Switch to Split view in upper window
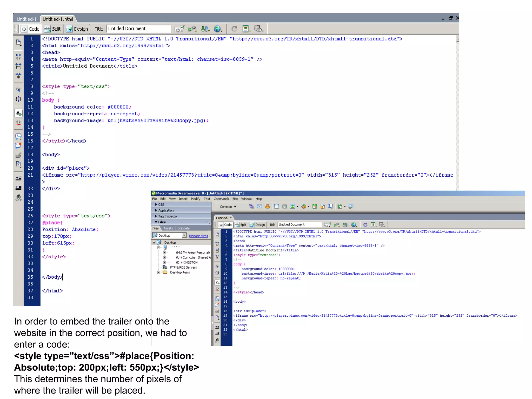This screenshot has height=399, width=532. tap(52, 29)
